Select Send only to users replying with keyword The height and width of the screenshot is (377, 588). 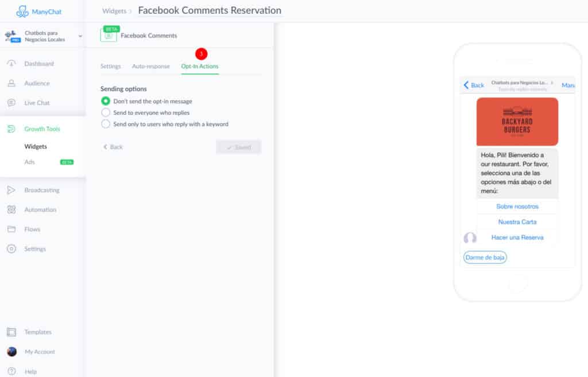pyautogui.click(x=106, y=124)
